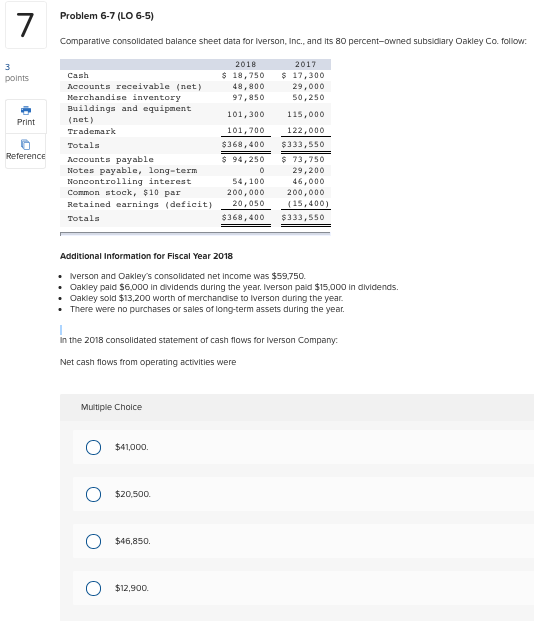Click the 2018 Cash value $18,750
This screenshot has height=621, width=534.
243,75
